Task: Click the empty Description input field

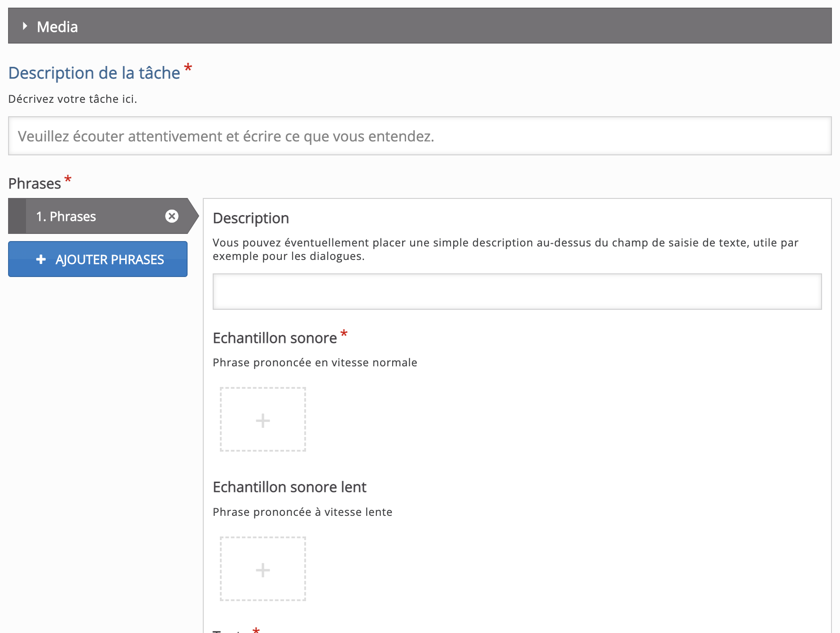Action: (x=517, y=292)
